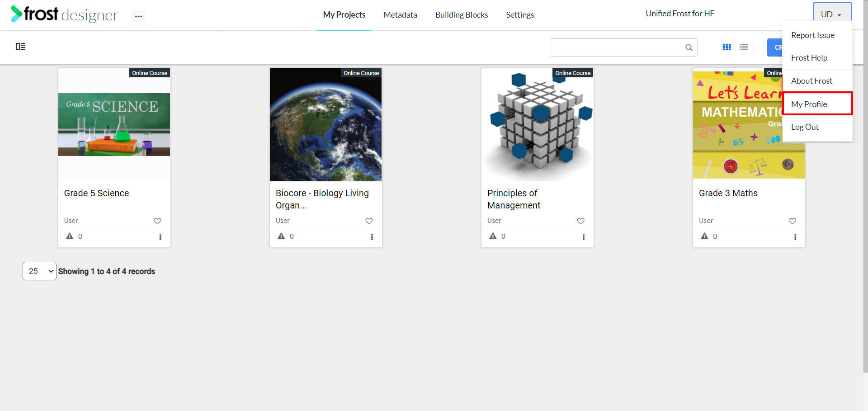The image size is (868, 411).
Task: Click the Grade 5 Science title
Action: coord(96,193)
